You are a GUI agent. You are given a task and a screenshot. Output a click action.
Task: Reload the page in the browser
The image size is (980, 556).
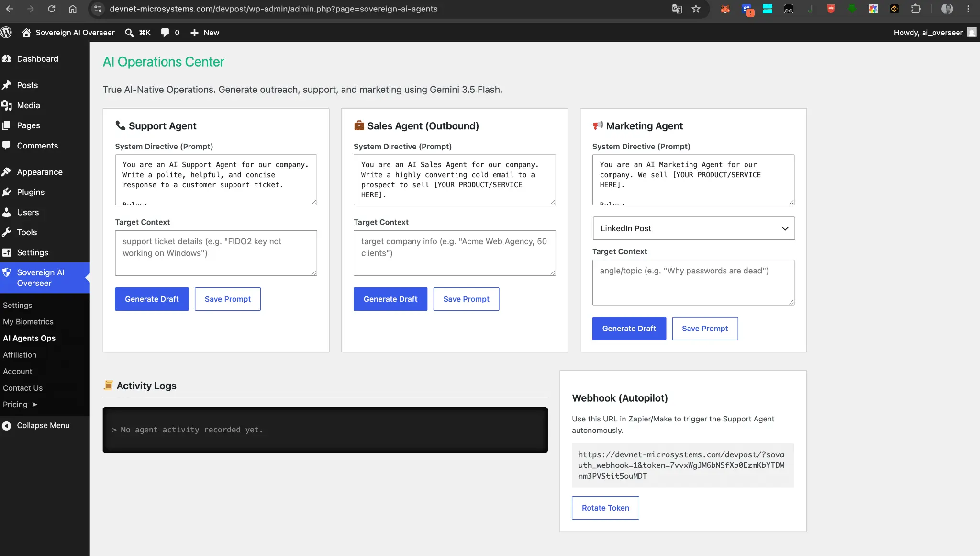pos(52,9)
